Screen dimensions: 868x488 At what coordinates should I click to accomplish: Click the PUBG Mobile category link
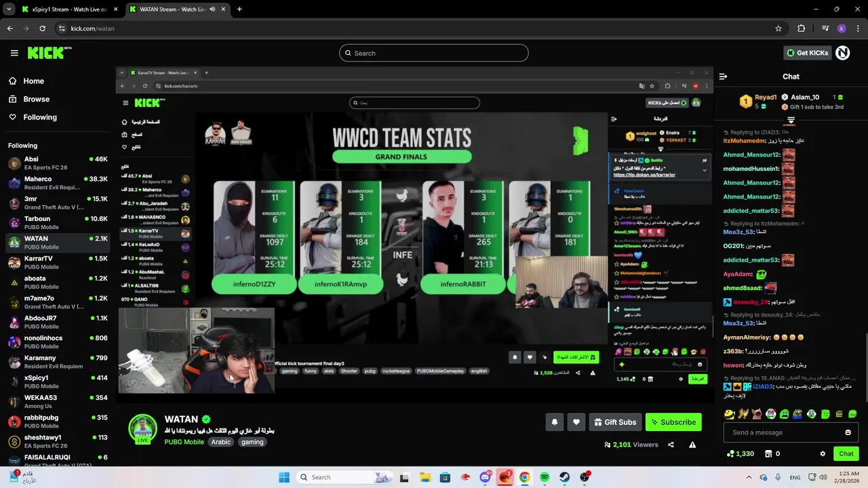[184, 442]
